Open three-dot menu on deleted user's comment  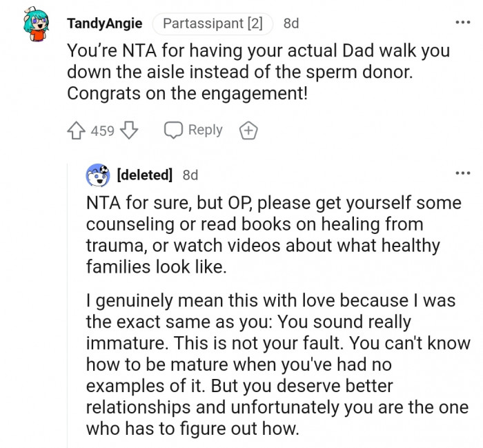tap(462, 175)
